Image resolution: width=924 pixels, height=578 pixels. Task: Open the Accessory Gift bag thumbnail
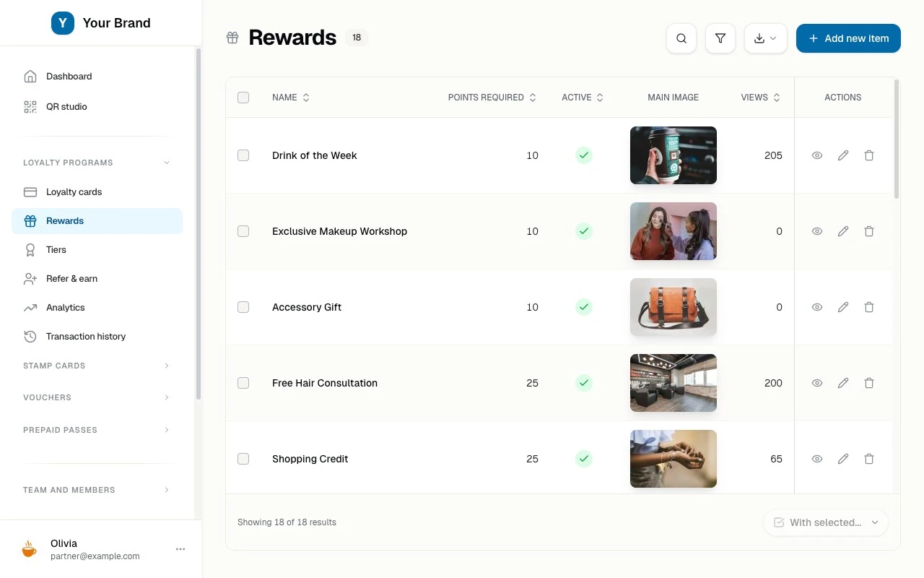tap(674, 307)
